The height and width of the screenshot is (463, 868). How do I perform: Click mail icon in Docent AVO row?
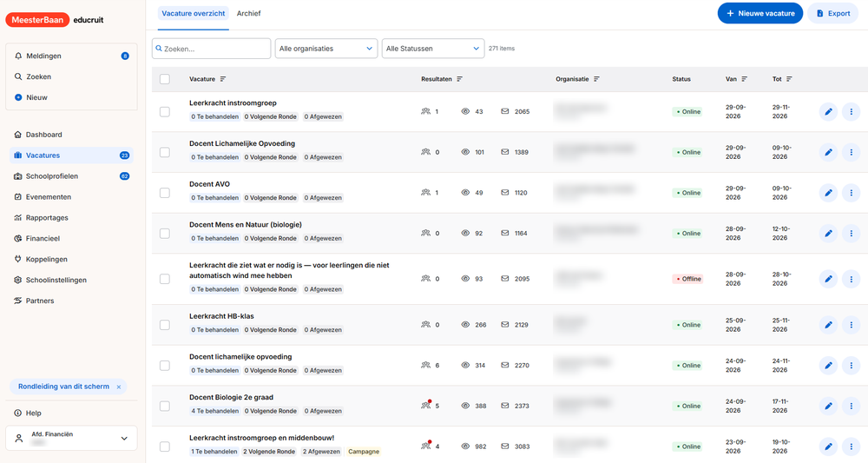[x=505, y=193]
